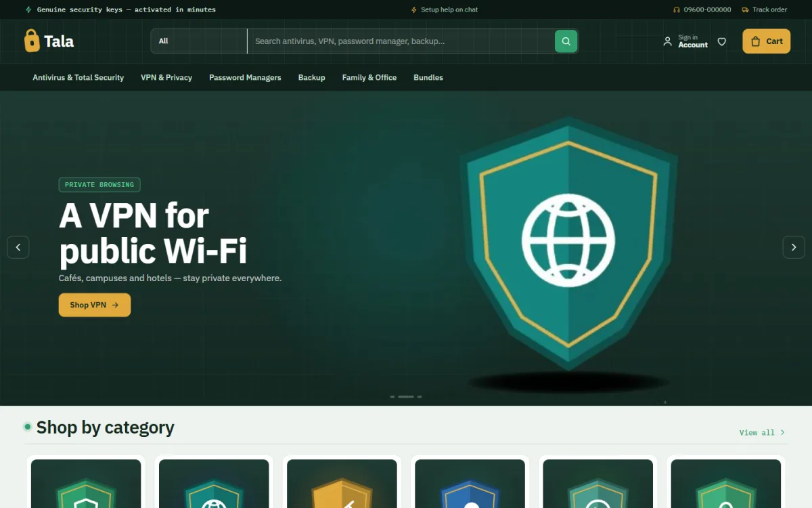Click the 'A VPN for public Wi-Fi' headline
Image resolution: width=812 pixels, height=508 pixels.
coord(153,234)
